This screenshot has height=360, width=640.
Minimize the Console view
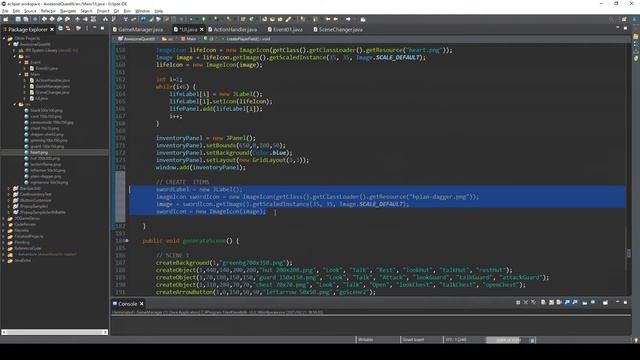click(x=618, y=302)
